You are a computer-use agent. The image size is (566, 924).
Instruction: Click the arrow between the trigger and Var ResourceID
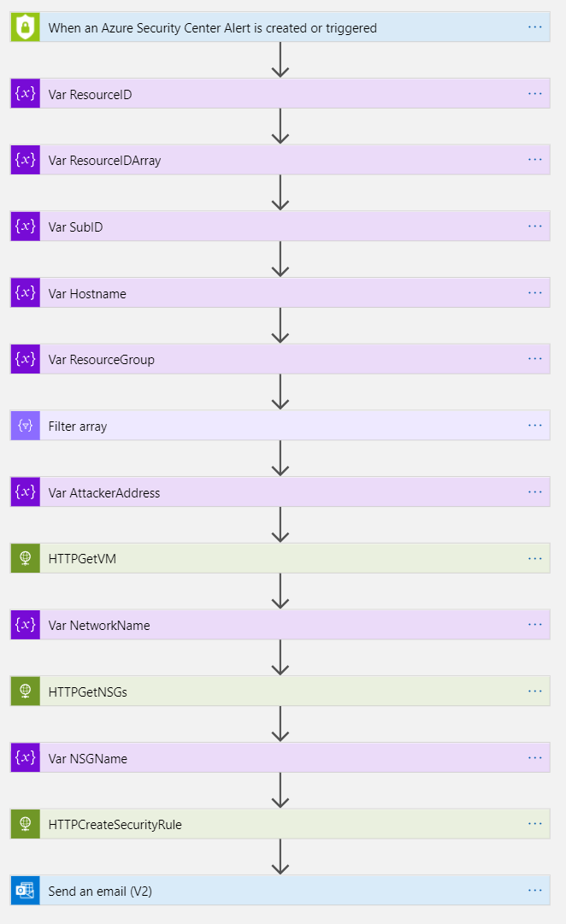click(x=280, y=60)
